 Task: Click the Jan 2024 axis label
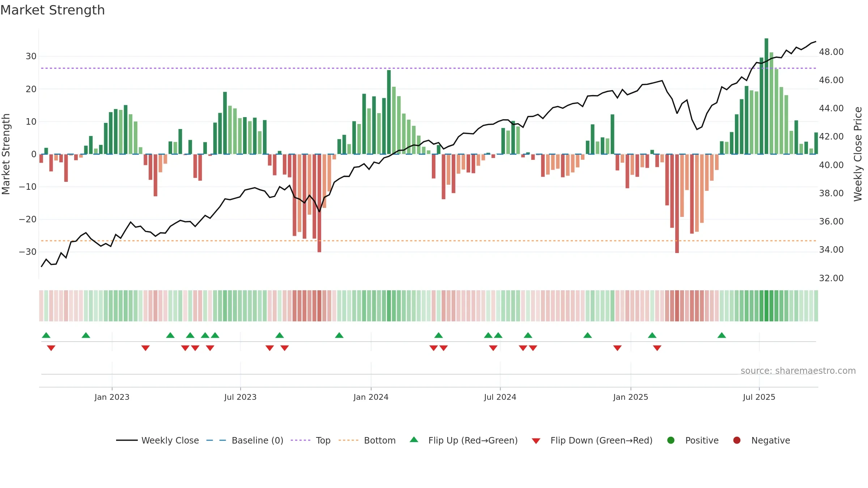point(371,397)
